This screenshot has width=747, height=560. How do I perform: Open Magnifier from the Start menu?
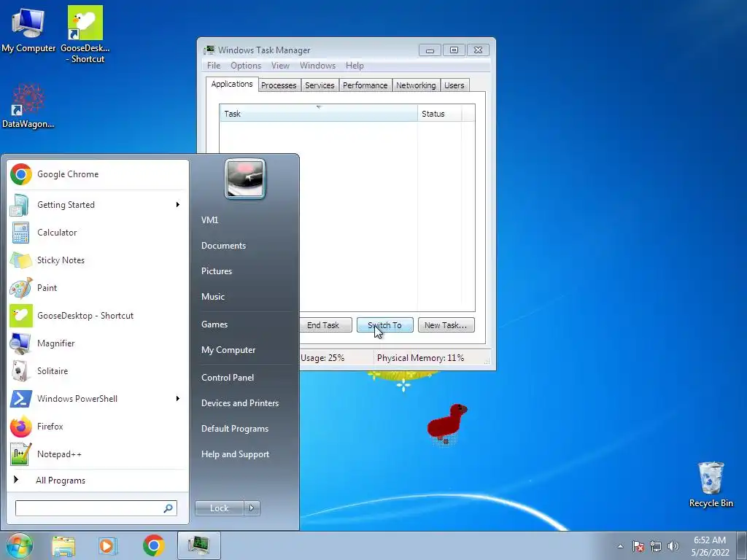point(98,343)
